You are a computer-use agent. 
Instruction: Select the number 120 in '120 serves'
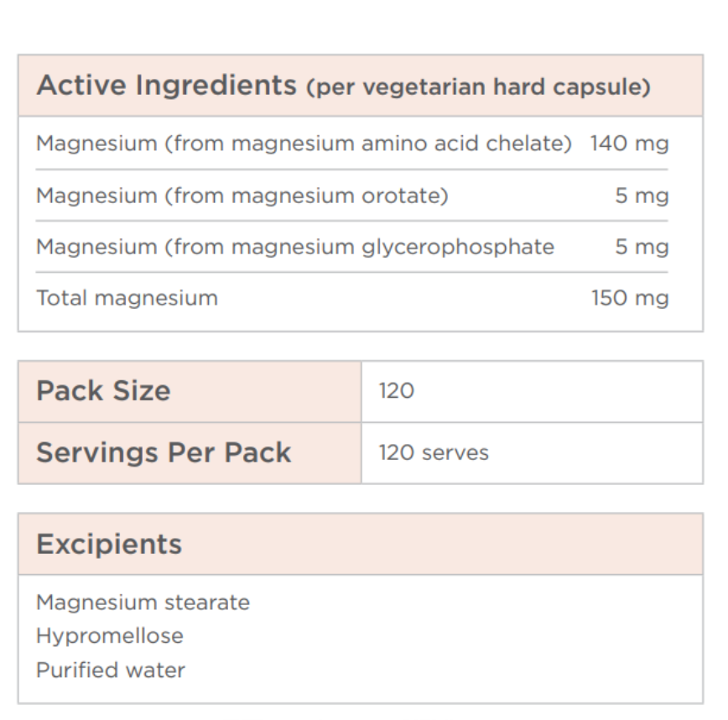396,453
